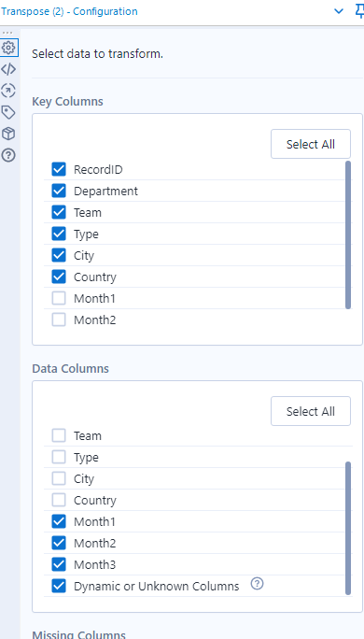Check City in Data Columns
This screenshot has height=639, width=364.
[59, 479]
